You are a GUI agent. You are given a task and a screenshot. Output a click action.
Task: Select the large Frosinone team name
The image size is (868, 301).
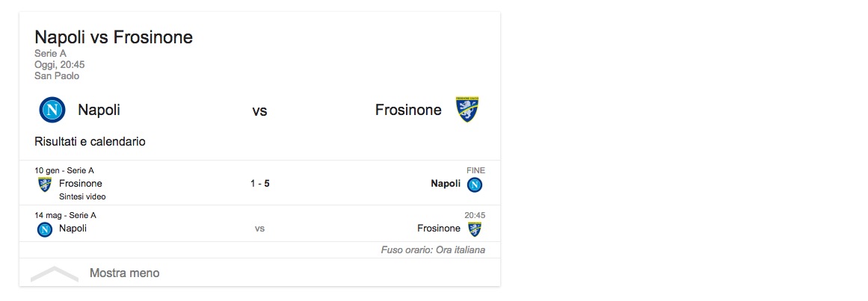[x=408, y=111]
